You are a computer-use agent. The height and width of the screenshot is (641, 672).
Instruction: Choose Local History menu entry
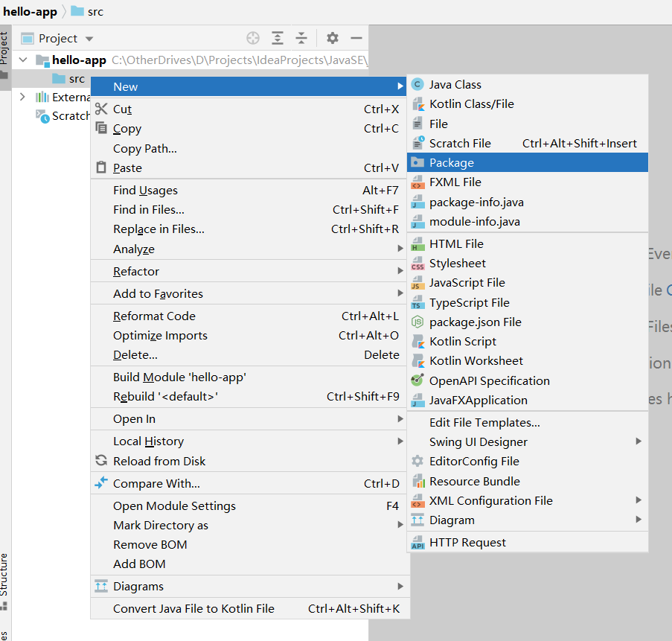click(x=250, y=441)
